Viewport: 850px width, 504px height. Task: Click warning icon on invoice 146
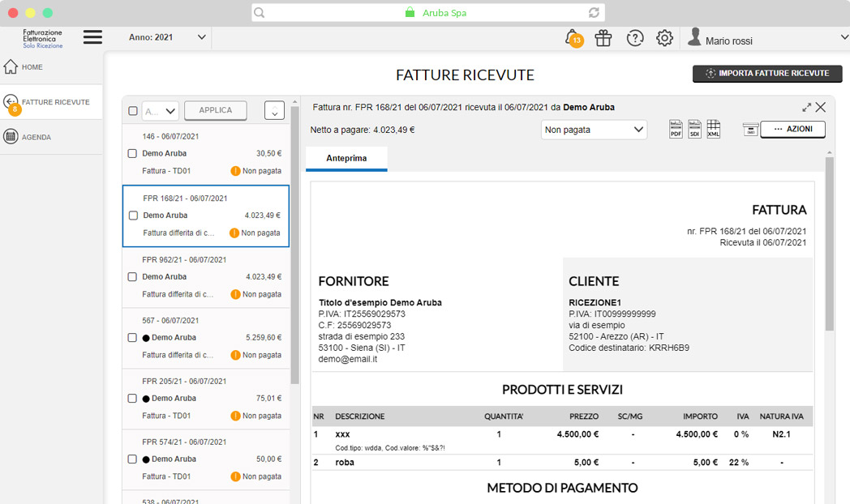[235, 171]
